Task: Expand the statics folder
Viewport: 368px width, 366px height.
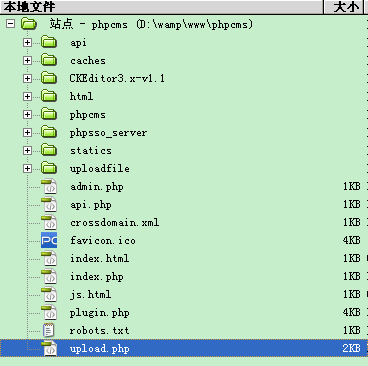Action: (27, 150)
